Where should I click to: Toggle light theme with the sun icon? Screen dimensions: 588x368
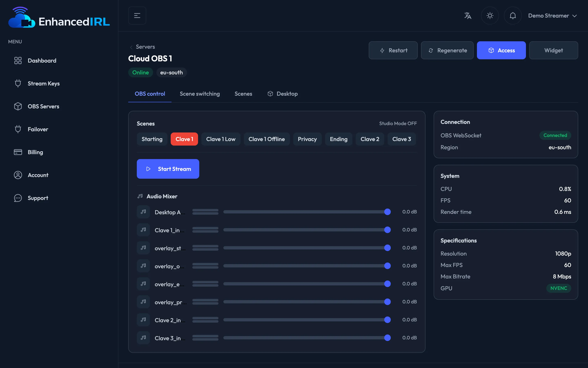coord(490,16)
